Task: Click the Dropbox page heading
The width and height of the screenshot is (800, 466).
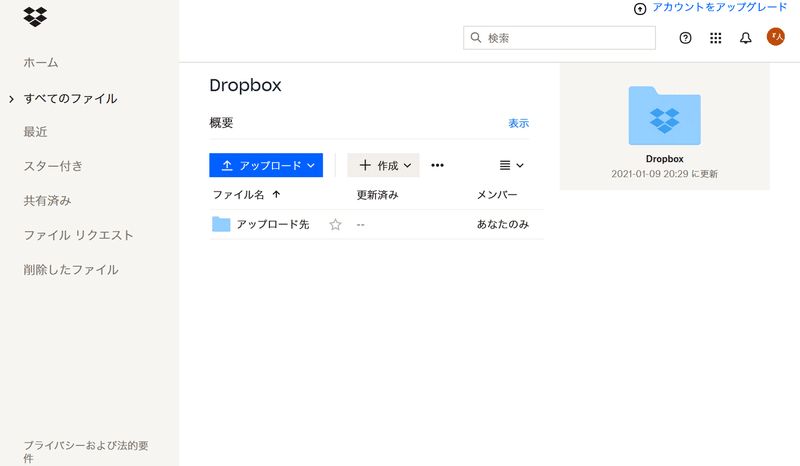Action: [245, 85]
